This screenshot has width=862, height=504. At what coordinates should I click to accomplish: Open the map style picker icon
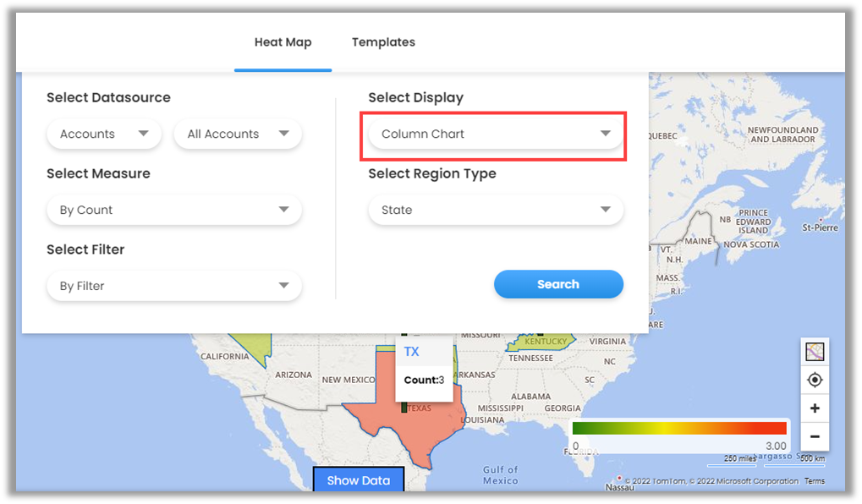pyautogui.click(x=815, y=352)
